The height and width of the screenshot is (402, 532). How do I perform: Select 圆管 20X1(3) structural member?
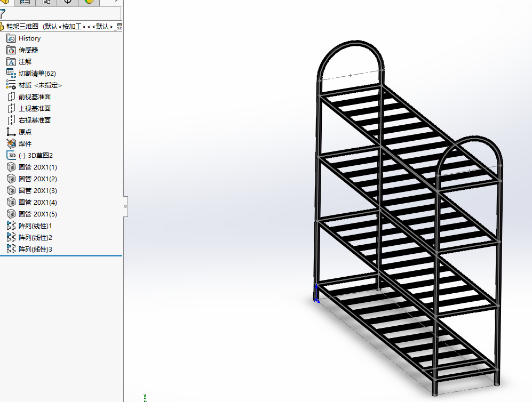(x=37, y=191)
